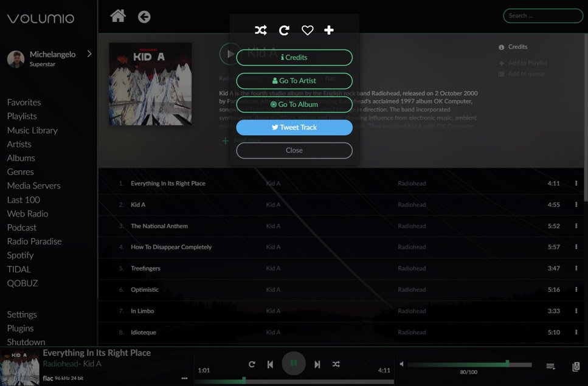Viewport: 588px width, 386px height.
Task: Select Web Radio from sidebar
Action: 27,213
